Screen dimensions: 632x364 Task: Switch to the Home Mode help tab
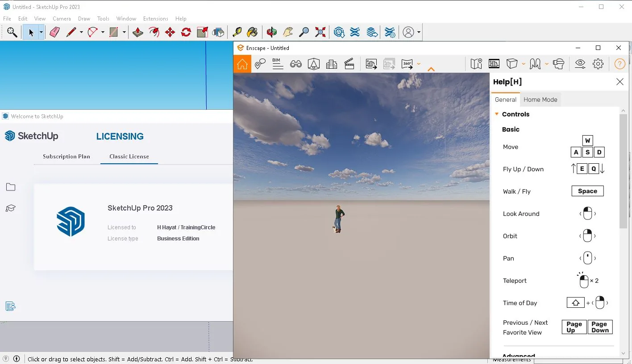pyautogui.click(x=541, y=99)
